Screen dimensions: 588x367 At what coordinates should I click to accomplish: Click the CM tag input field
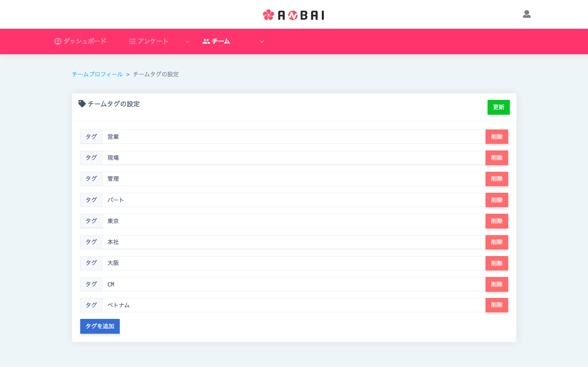[288, 284]
